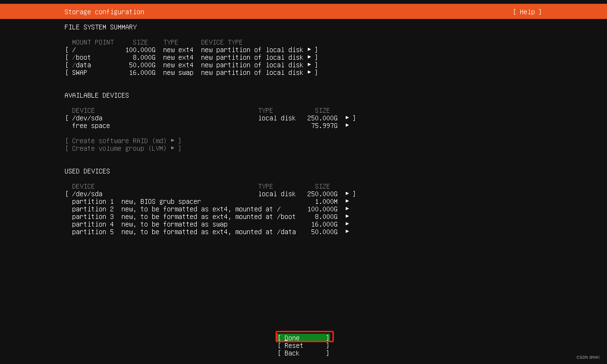The width and height of the screenshot is (607, 364).
Task: Select the /data 50.000G file system row
Action: pyautogui.click(x=192, y=65)
